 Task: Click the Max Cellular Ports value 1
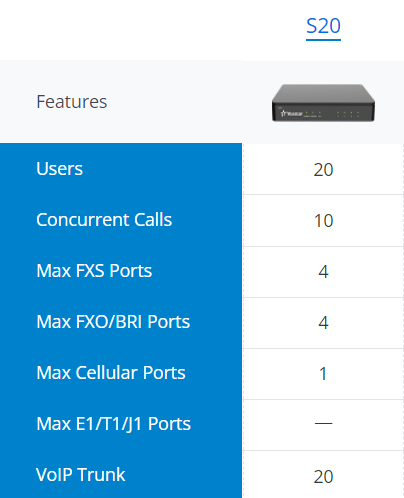[323, 374]
